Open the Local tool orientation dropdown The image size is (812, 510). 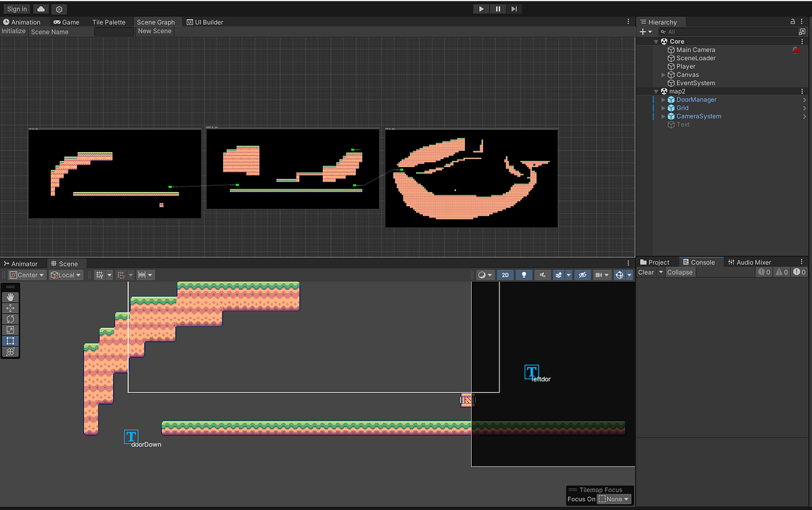tap(66, 275)
